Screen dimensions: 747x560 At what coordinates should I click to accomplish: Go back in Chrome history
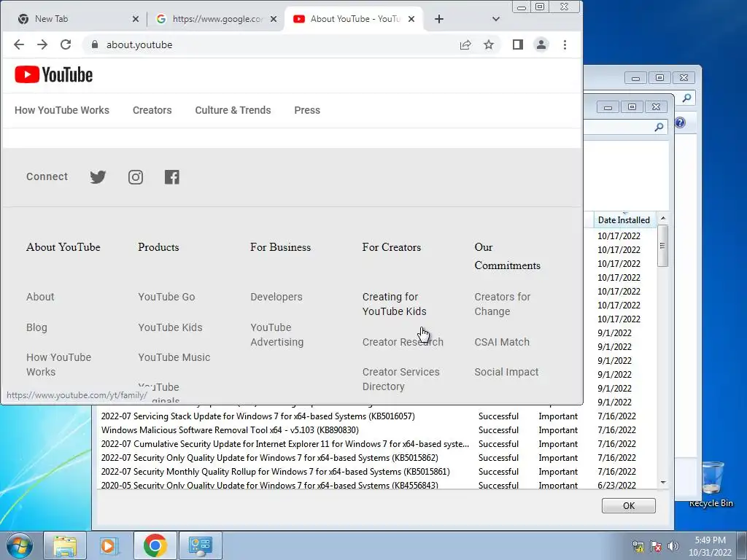[18, 44]
